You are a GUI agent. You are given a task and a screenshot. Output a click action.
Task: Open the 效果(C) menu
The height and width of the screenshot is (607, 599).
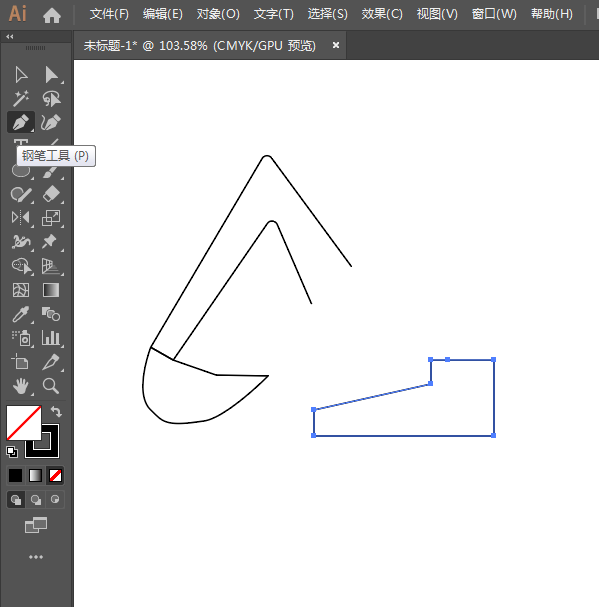coord(382,14)
